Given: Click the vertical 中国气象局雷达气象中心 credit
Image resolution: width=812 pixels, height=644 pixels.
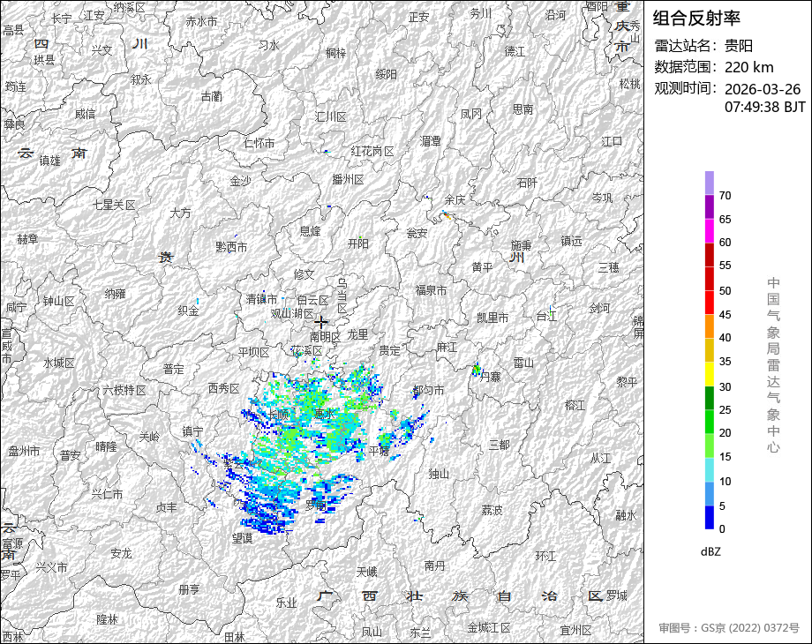Looking at the screenshot, I should point(773,365).
